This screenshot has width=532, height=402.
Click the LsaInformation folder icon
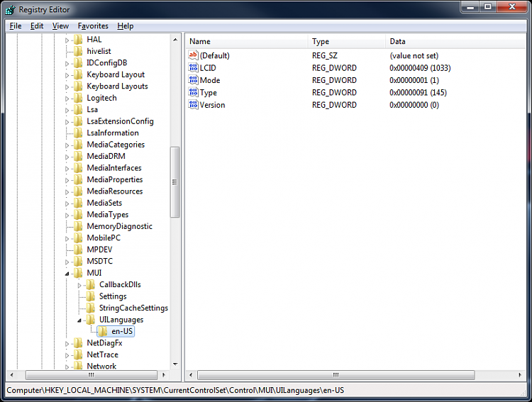click(78, 133)
